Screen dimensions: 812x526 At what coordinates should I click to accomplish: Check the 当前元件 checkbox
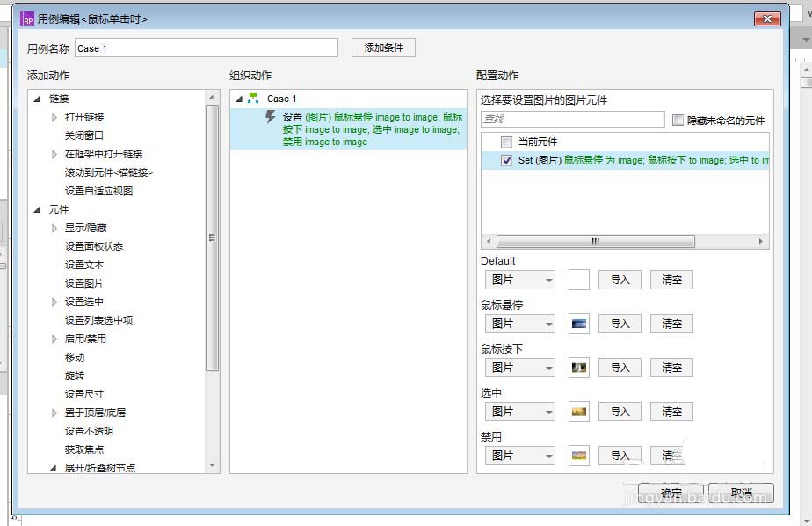[506, 142]
